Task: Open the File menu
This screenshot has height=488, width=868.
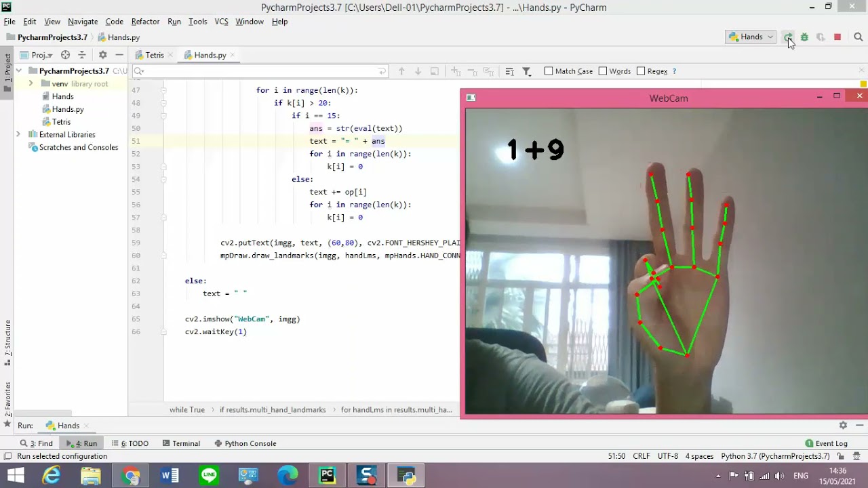Action: pyautogui.click(x=9, y=22)
